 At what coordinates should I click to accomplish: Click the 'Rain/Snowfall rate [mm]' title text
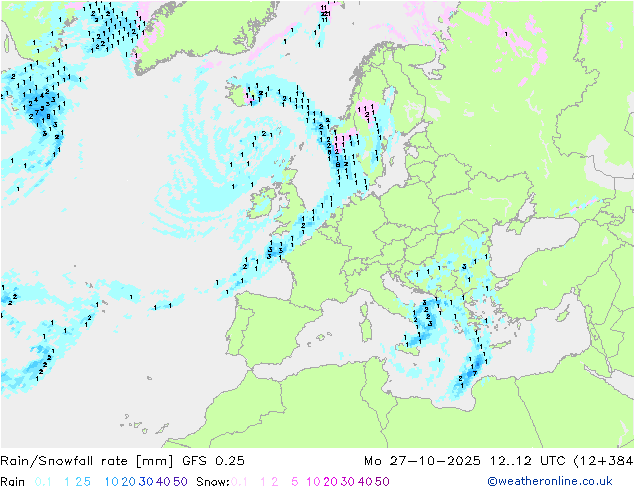87,461
